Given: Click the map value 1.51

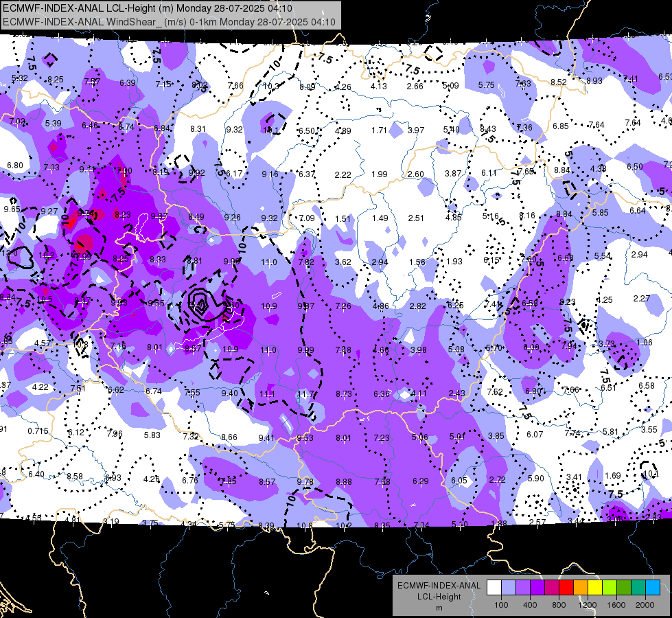Looking at the screenshot, I should click(x=343, y=219).
